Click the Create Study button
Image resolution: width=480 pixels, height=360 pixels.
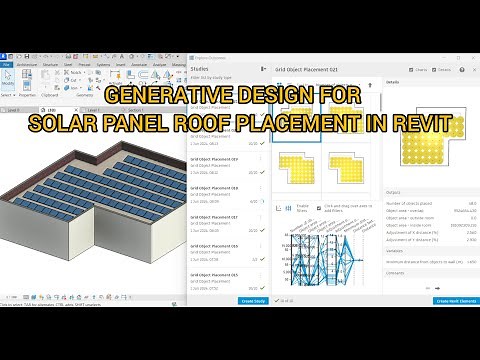(x=253, y=301)
